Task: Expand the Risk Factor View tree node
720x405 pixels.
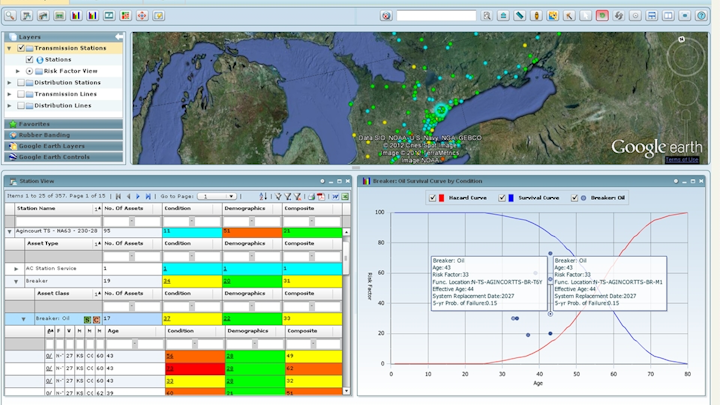Action: click(17, 71)
